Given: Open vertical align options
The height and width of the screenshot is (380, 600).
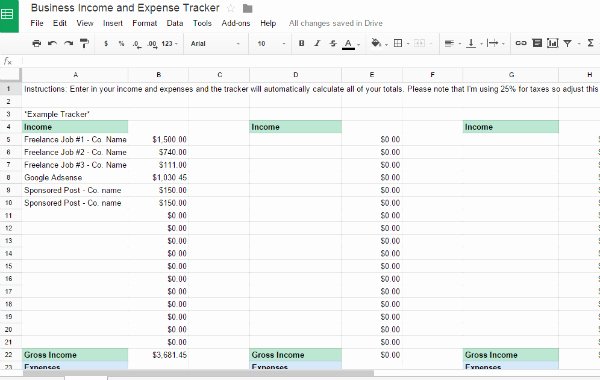Looking at the screenshot, I should point(471,43).
